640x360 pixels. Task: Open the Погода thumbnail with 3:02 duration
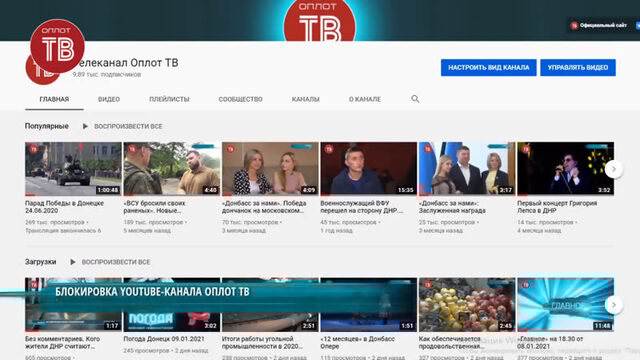tap(171, 304)
